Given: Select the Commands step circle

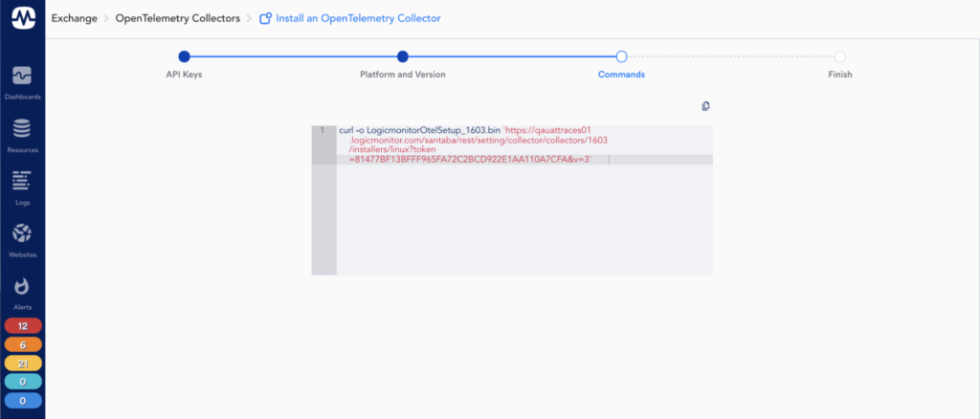Looking at the screenshot, I should 621,56.
